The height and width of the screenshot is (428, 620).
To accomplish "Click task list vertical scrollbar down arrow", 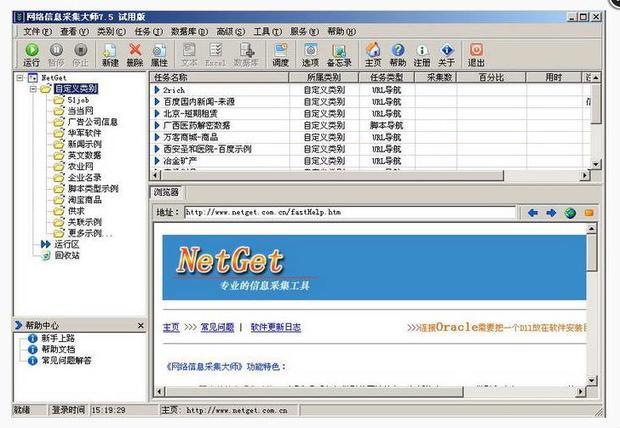I will pyautogui.click(x=596, y=164).
